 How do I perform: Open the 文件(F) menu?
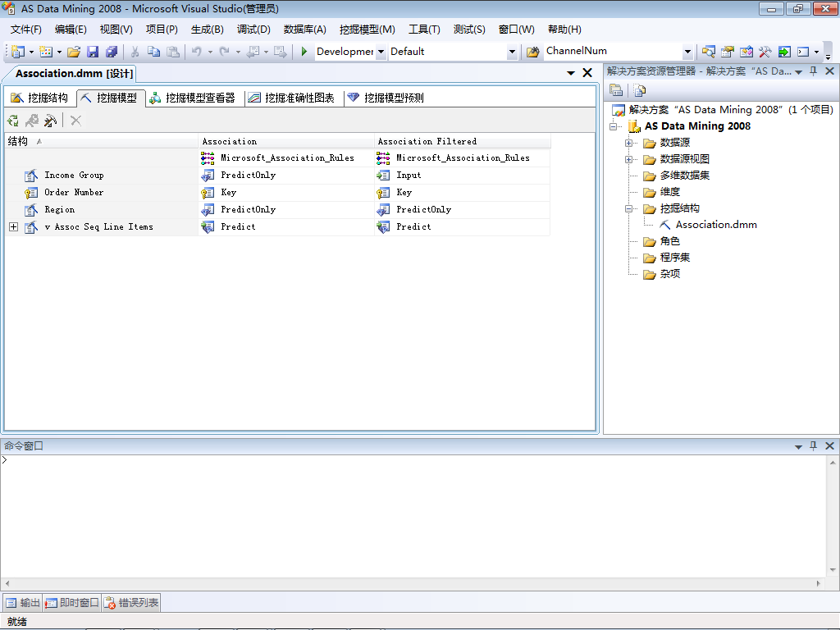[25, 30]
